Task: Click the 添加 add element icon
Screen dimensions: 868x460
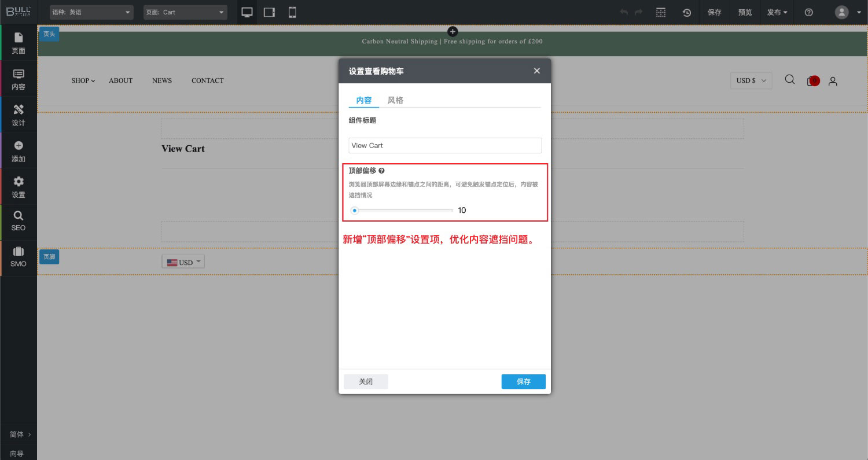Action: click(19, 151)
